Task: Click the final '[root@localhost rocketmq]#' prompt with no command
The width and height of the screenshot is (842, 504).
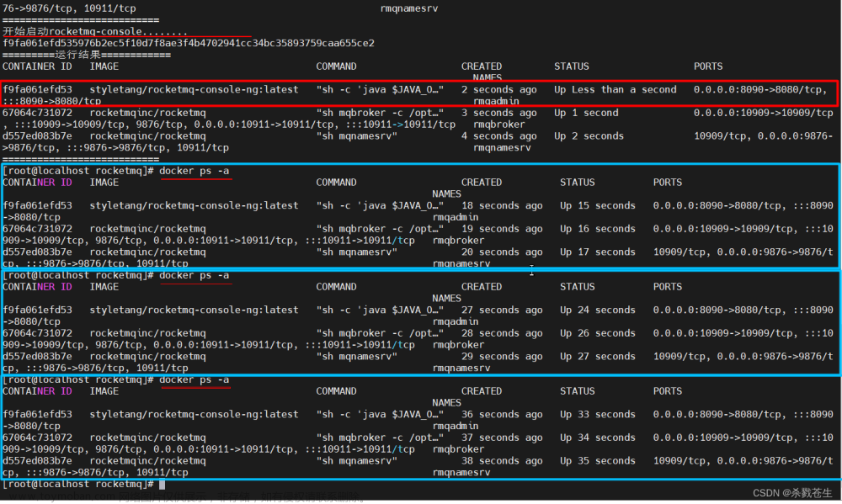Action: click(78, 484)
